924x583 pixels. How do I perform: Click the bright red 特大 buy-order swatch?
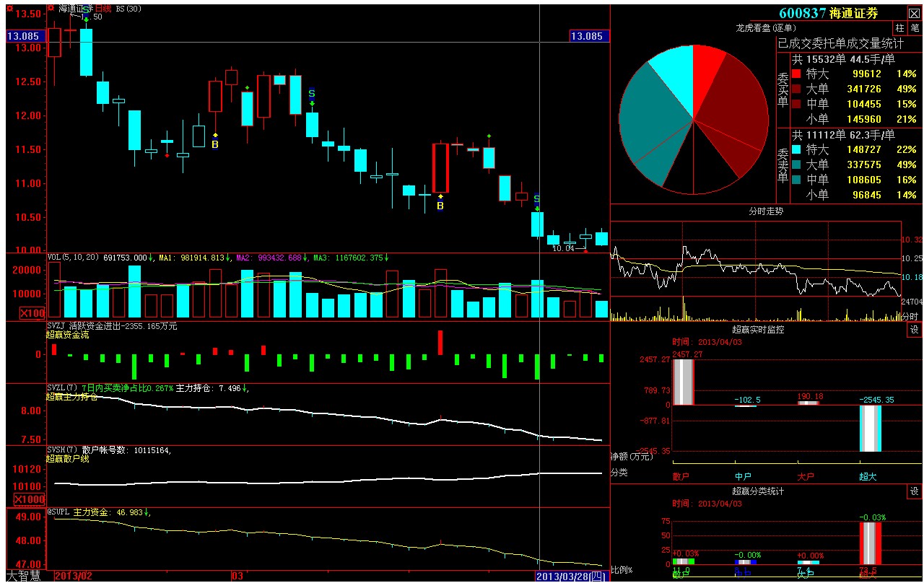click(796, 74)
